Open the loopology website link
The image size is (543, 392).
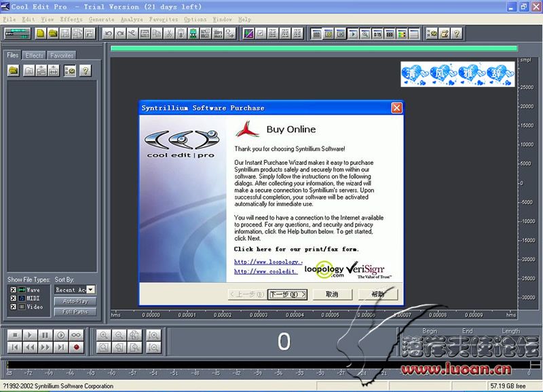coord(268,262)
